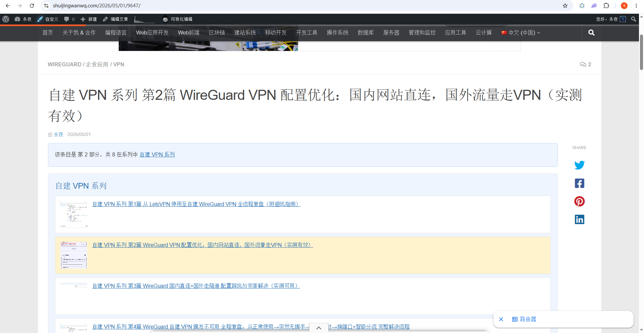
Task: Open the 建站系统 category
Action: coord(245,32)
